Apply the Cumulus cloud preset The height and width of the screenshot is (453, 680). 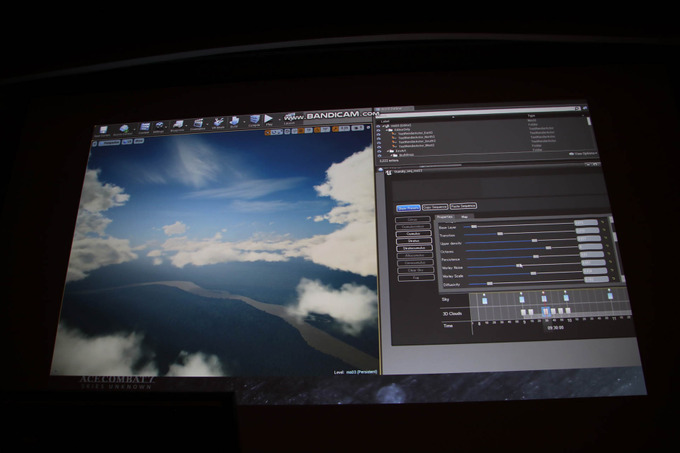tap(414, 234)
